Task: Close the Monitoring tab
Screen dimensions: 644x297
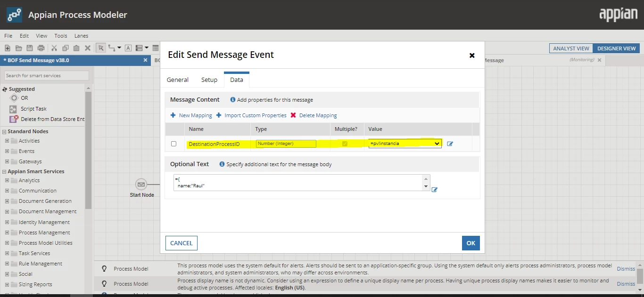Action: coord(600,60)
